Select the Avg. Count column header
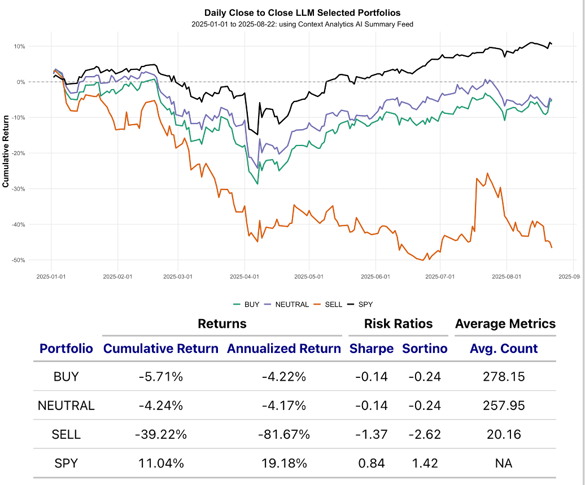Screen dimensions: 585x485 point(504,348)
